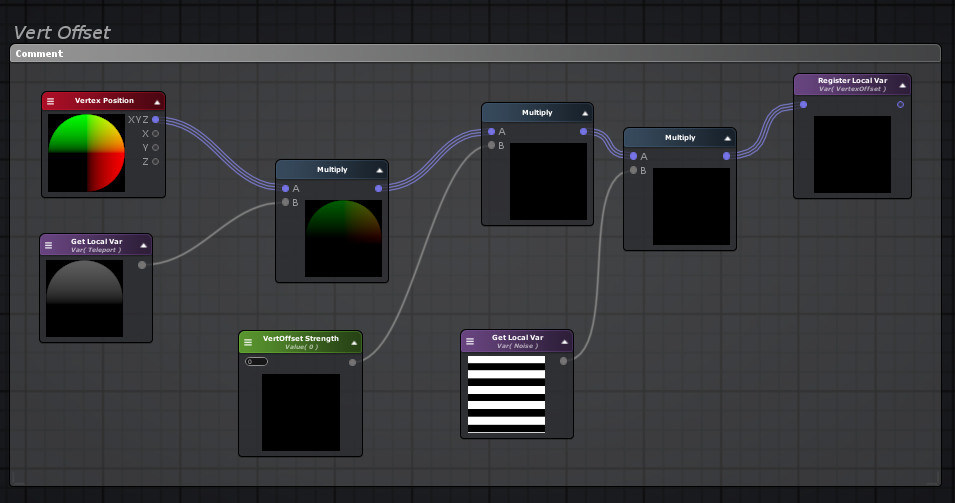Select the Get Local Var Teleport node title
The image size is (955, 503).
tap(96, 242)
